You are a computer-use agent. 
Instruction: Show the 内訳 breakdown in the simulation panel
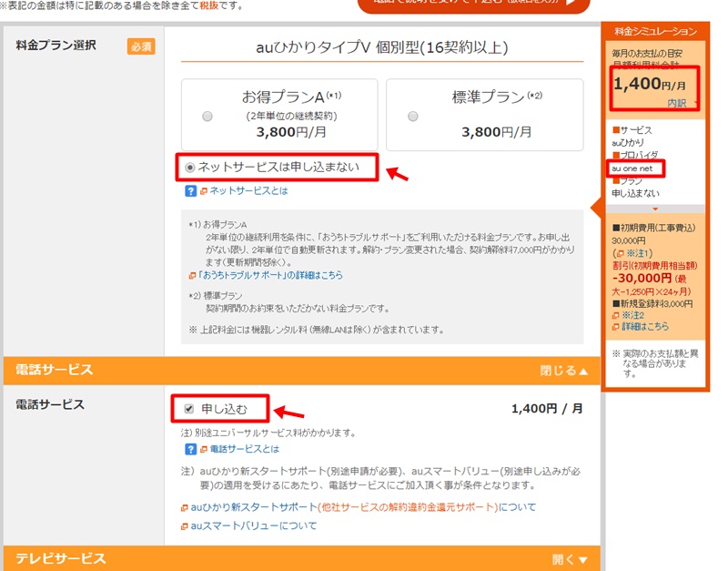click(677, 103)
